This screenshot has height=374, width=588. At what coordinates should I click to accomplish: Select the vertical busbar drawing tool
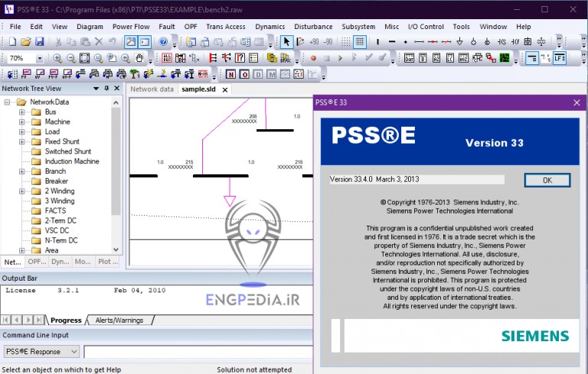[378, 41]
